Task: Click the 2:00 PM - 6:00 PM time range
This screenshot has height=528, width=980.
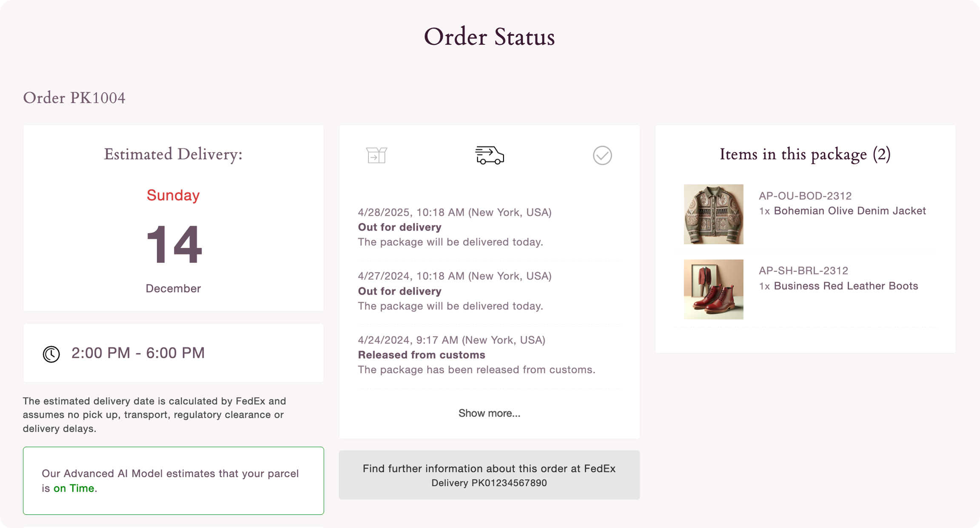Action: pos(138,353)
